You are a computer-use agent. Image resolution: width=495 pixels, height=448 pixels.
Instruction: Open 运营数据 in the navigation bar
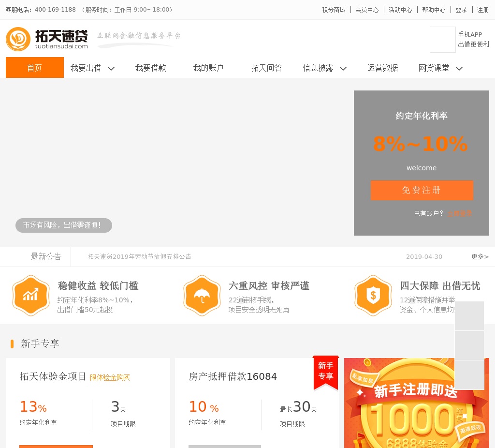point(382,68)
